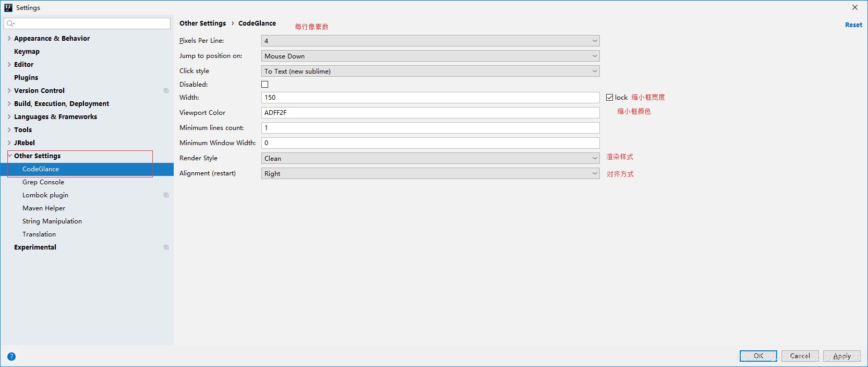
Task: Open String Manipulation settings
Action: point(52,221)
